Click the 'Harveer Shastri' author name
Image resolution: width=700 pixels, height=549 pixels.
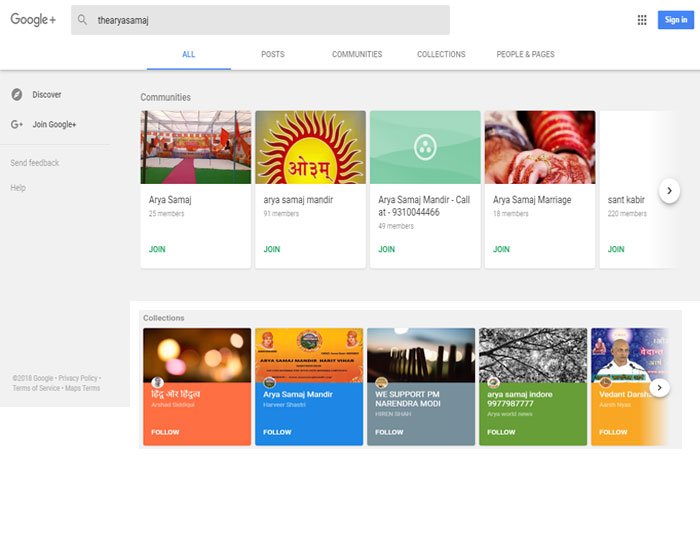coord(284,405)
